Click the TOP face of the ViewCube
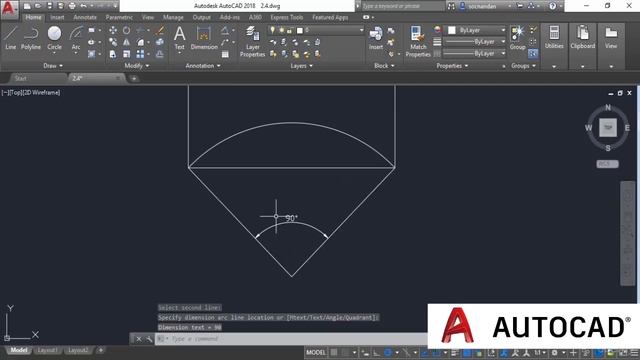 608,128
